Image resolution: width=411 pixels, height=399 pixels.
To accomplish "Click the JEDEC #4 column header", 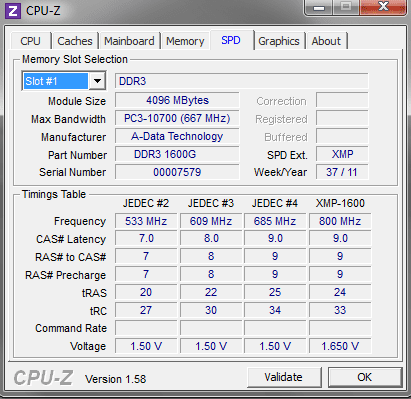I will pos(275,203).
